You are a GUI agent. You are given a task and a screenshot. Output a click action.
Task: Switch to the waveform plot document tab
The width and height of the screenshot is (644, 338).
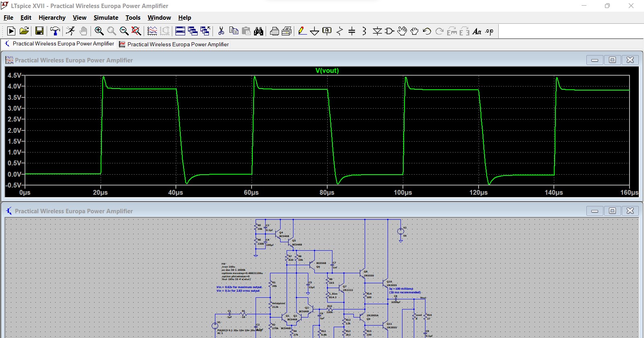coord(174,44)
